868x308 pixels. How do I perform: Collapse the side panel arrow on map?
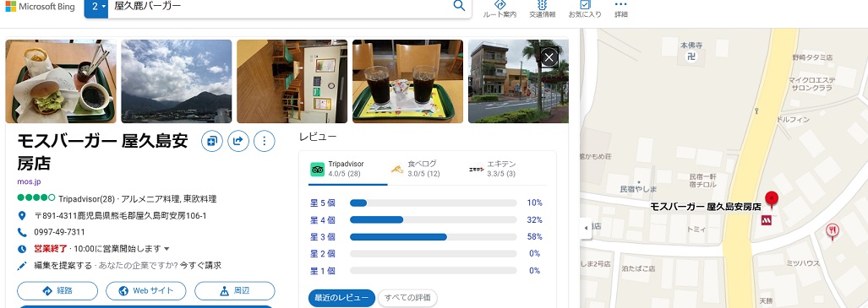click(587, 228)
